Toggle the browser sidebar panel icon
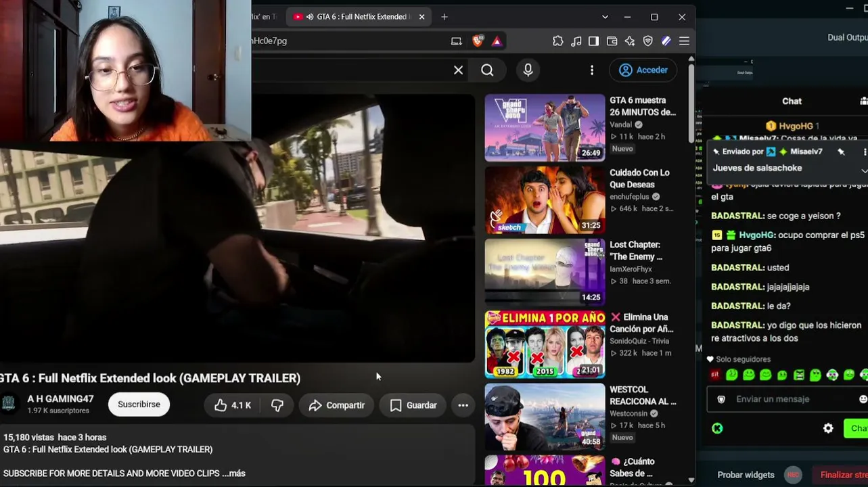Image resolution: width=868 pixels, height=487 pixels. (x=594, y=41)
